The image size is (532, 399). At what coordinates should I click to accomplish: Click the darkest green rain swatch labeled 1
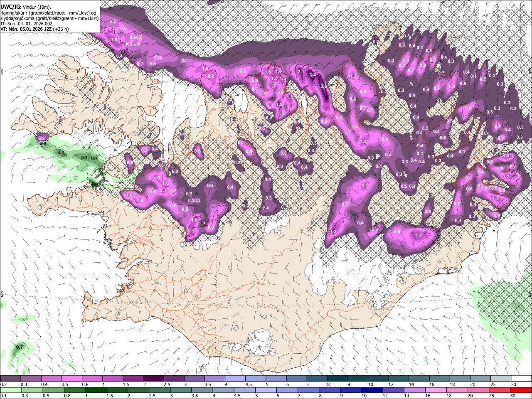click(95, 390)
